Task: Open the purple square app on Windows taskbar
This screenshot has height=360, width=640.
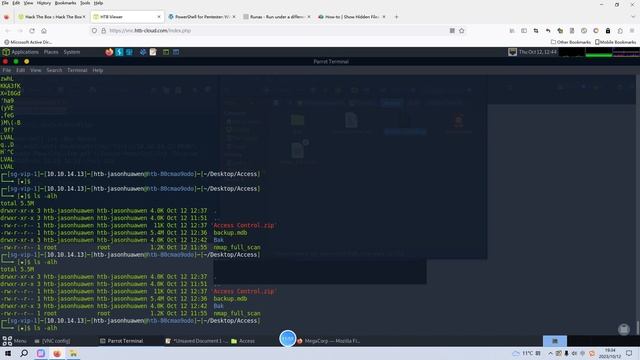Action: click(40, 353)
